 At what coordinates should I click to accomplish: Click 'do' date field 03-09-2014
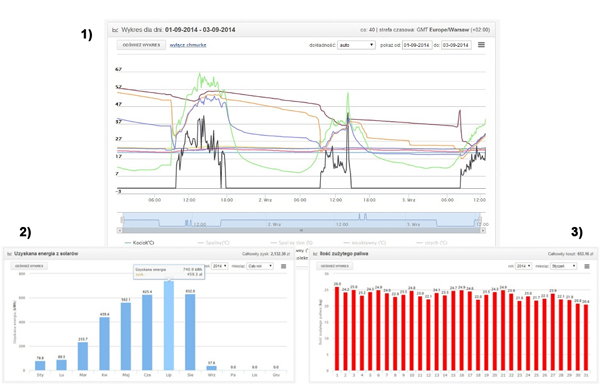coord(456,45)
